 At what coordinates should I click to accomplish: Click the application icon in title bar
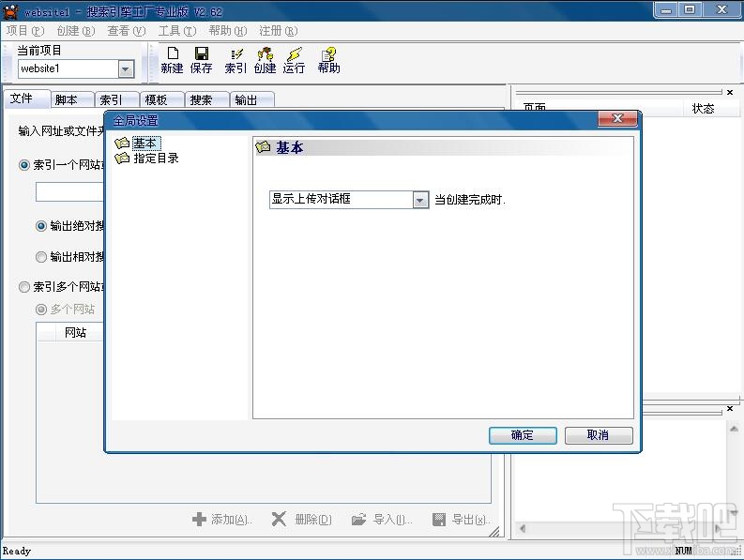click(x=10, y=11)
